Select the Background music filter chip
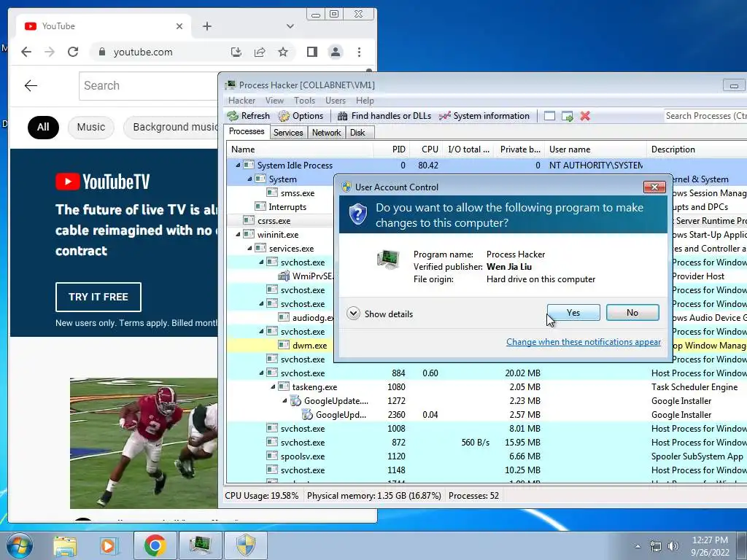This screenshot has width=747, height=560. (x=171, y=127)
